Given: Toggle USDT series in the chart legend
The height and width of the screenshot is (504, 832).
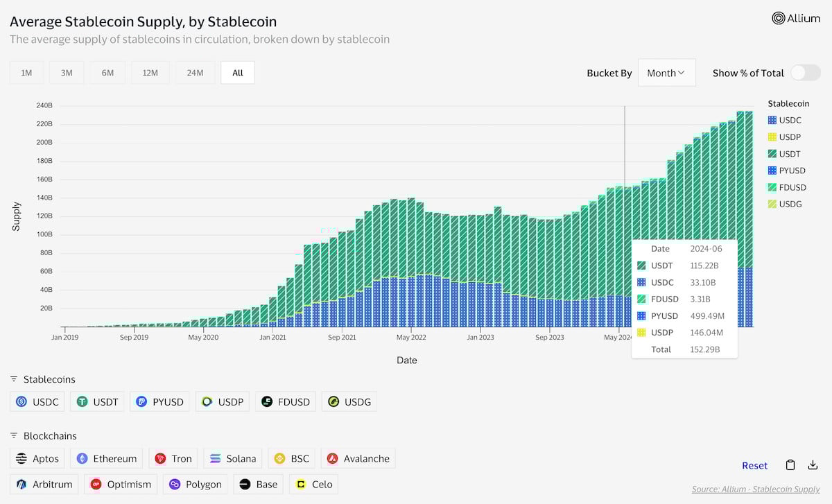Looking at the screenshot, I should 784,154.
